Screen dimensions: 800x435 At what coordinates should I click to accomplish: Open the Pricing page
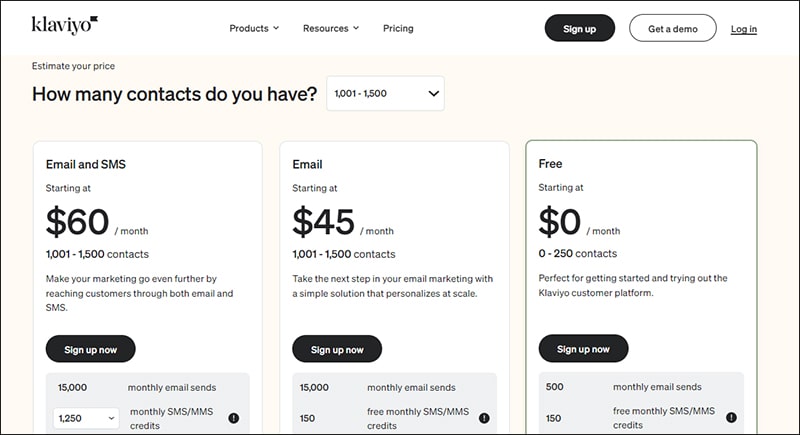pos(398,29)
